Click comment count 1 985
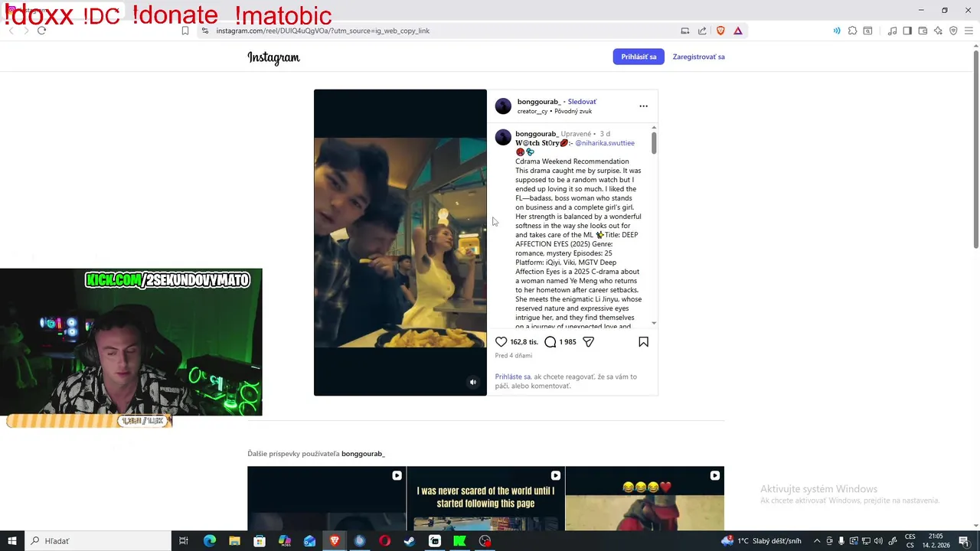 (567, 342)
